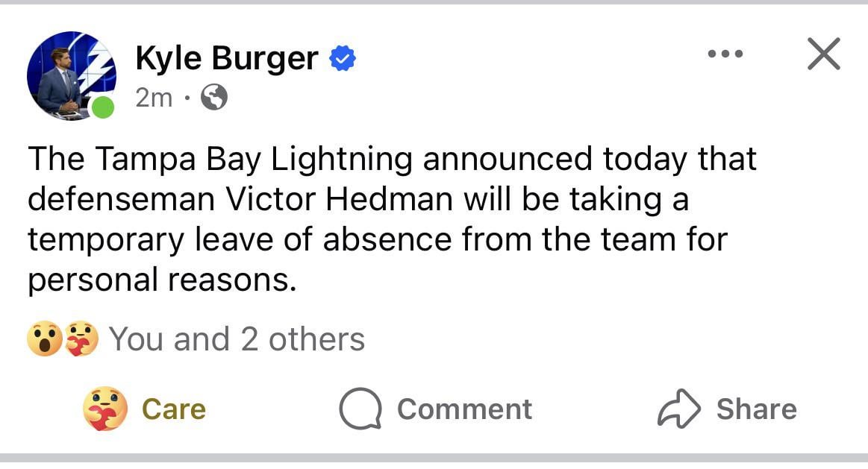Click the 2m post timestamp
Viewport: 868px width, 469px height.
coord(154,98)
